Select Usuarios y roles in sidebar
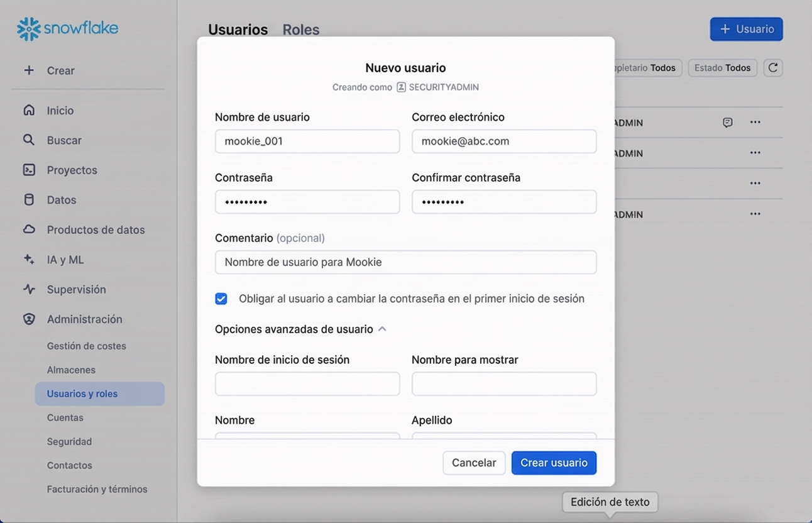The image size is (812, 523). [x=100, y=394]
